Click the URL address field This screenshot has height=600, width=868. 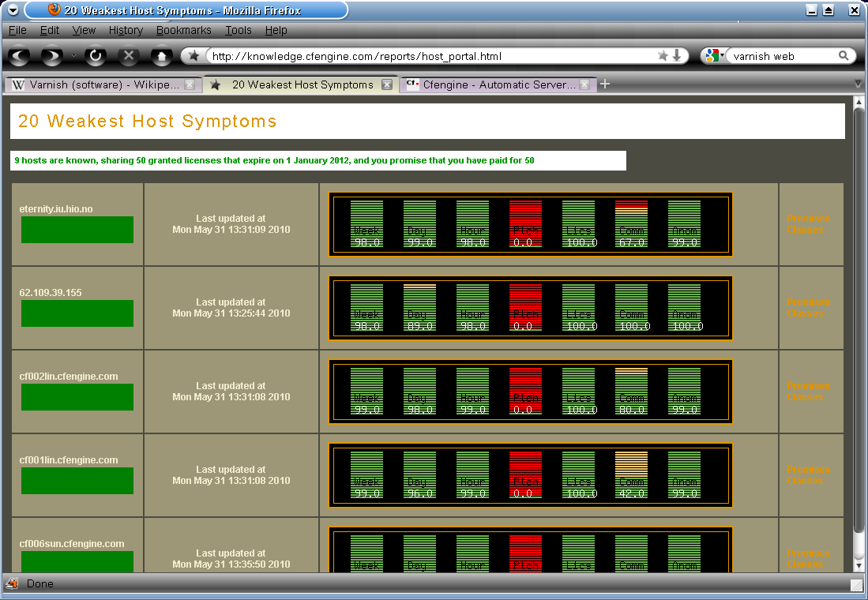(x=432, y=56)
